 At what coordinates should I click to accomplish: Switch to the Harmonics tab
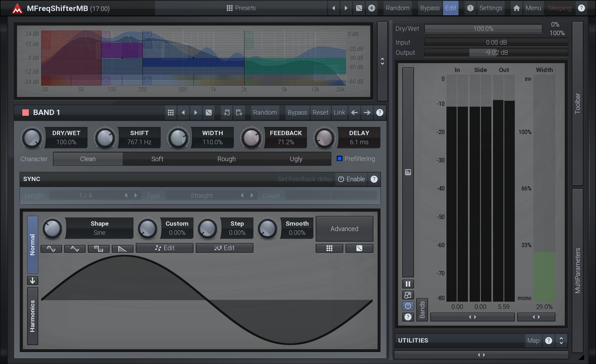[x=33, y=316]
